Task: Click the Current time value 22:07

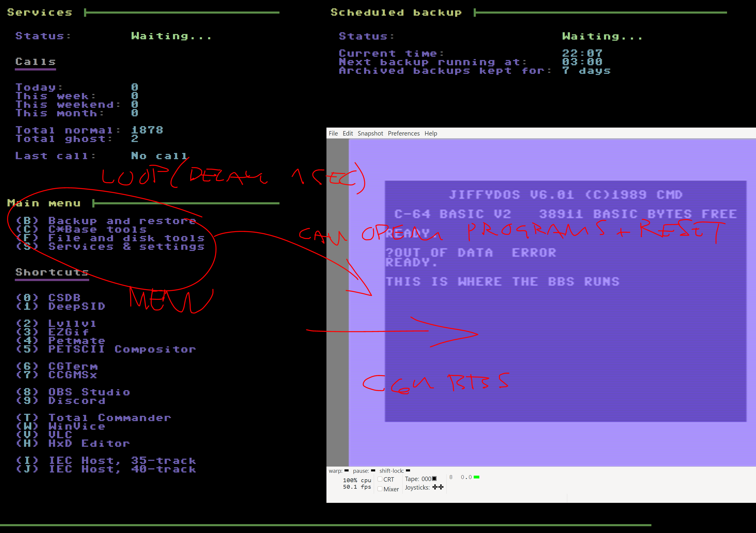Action: 582,53
